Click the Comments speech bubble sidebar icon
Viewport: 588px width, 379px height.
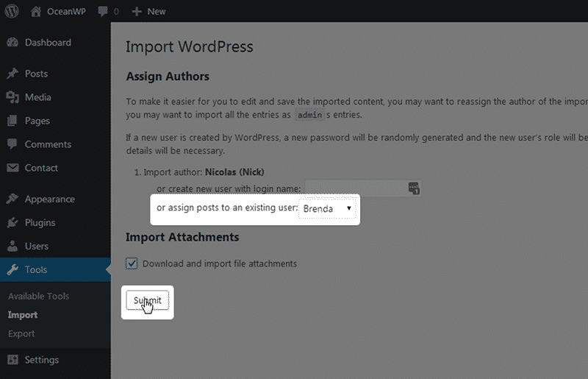[12, 144]
